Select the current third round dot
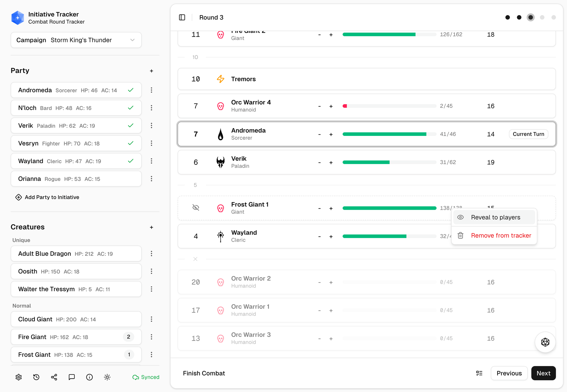 point(531,17)
